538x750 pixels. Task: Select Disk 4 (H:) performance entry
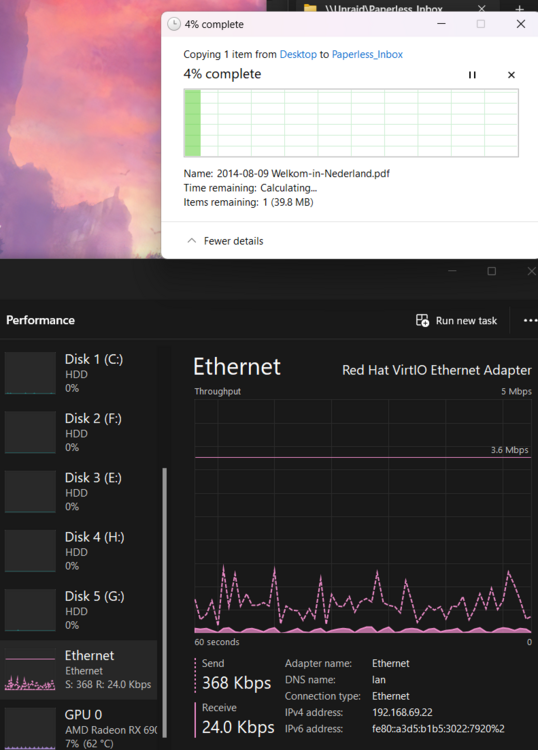[79, 551]
